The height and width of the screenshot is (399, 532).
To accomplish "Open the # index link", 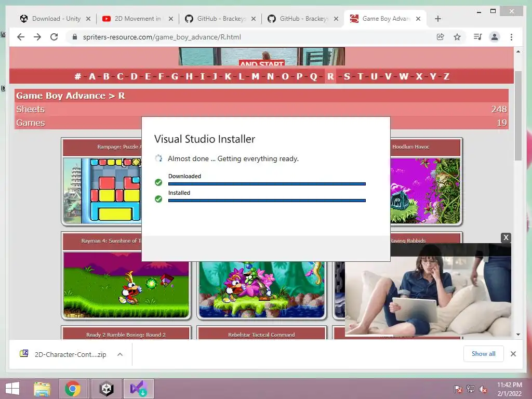I will (78, 76).
